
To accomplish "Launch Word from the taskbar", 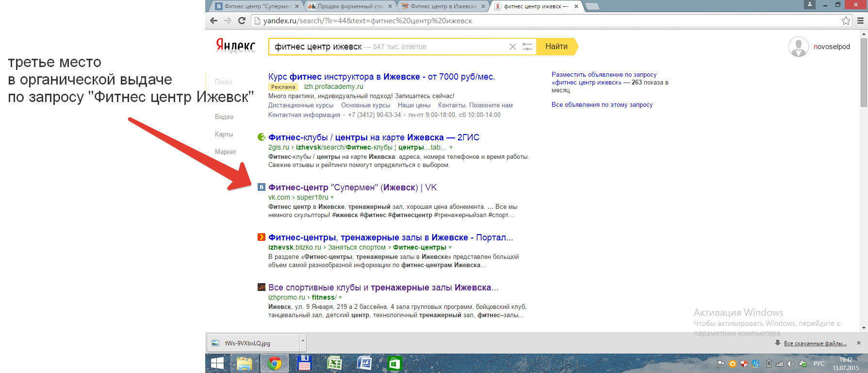I will point(364,363).
